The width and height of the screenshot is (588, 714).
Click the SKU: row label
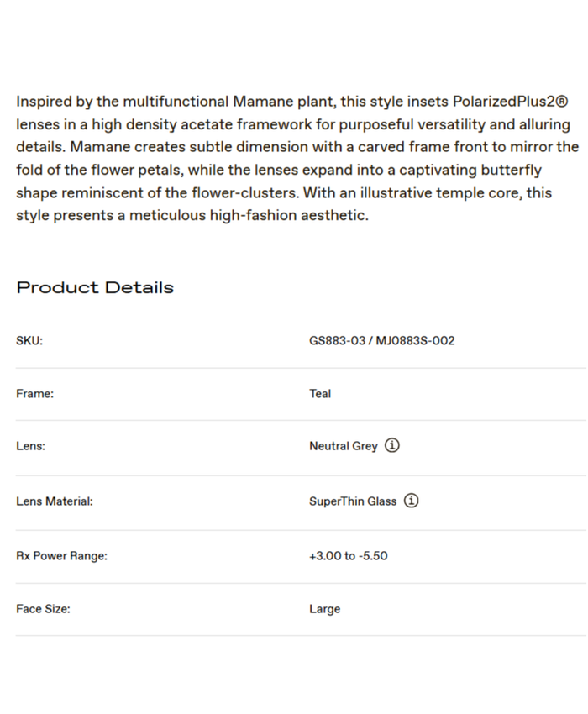coord(29,341)
